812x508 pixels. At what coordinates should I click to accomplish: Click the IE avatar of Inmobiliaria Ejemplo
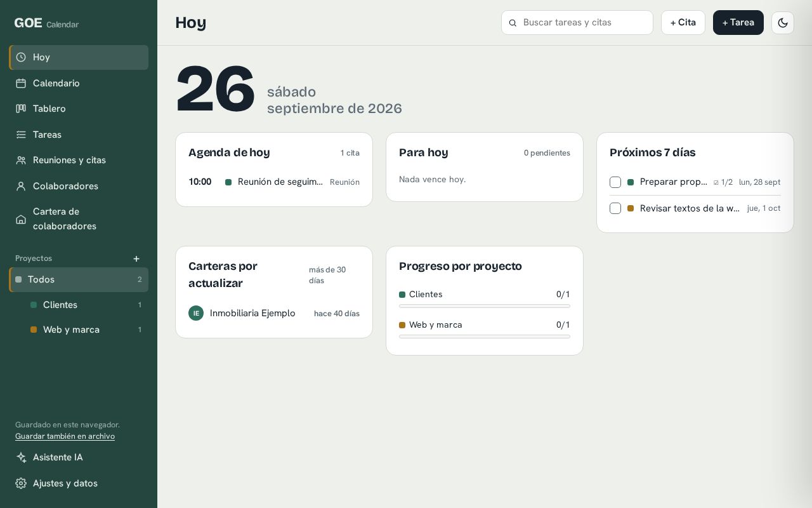[196, 313]
